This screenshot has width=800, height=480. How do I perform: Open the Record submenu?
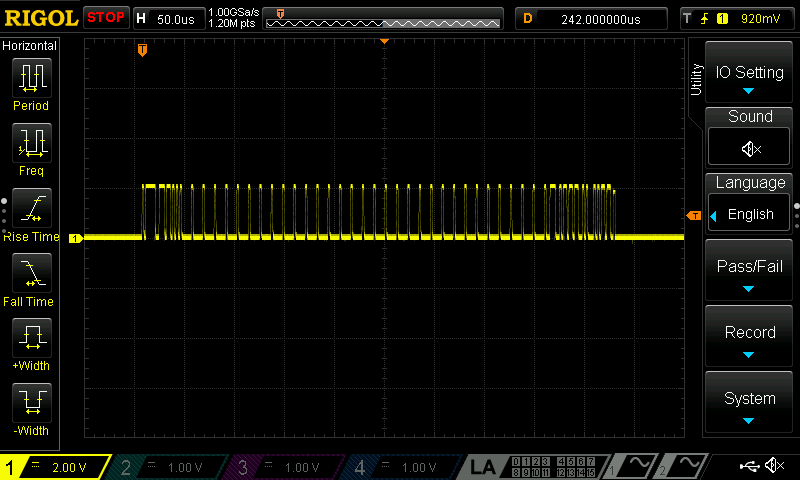[x=749, y=337]
